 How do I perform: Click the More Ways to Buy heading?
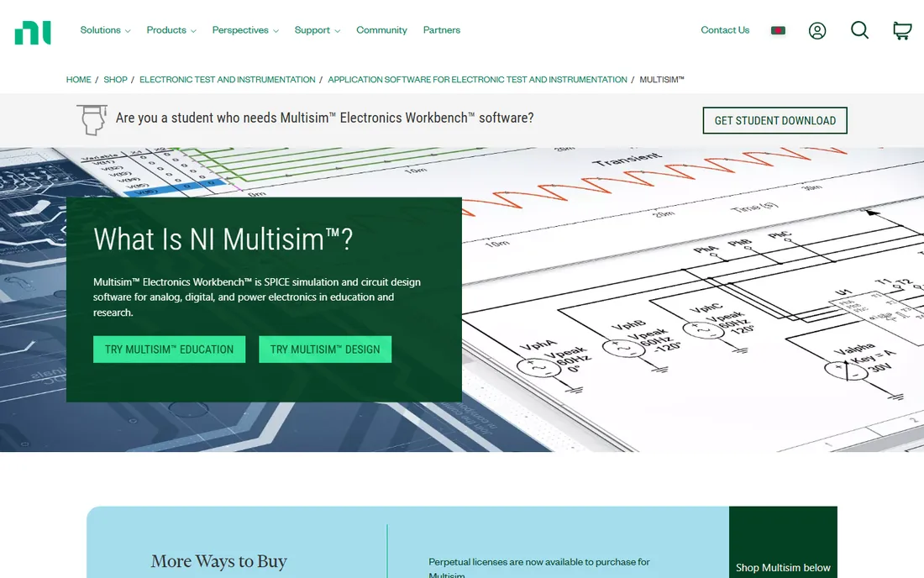coord(218,561)
